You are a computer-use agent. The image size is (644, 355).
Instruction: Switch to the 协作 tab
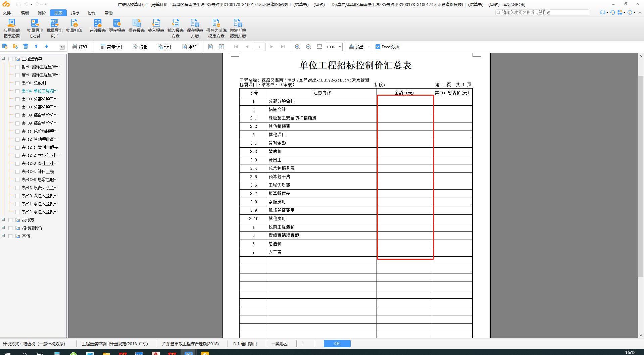(x=92, y=13)
